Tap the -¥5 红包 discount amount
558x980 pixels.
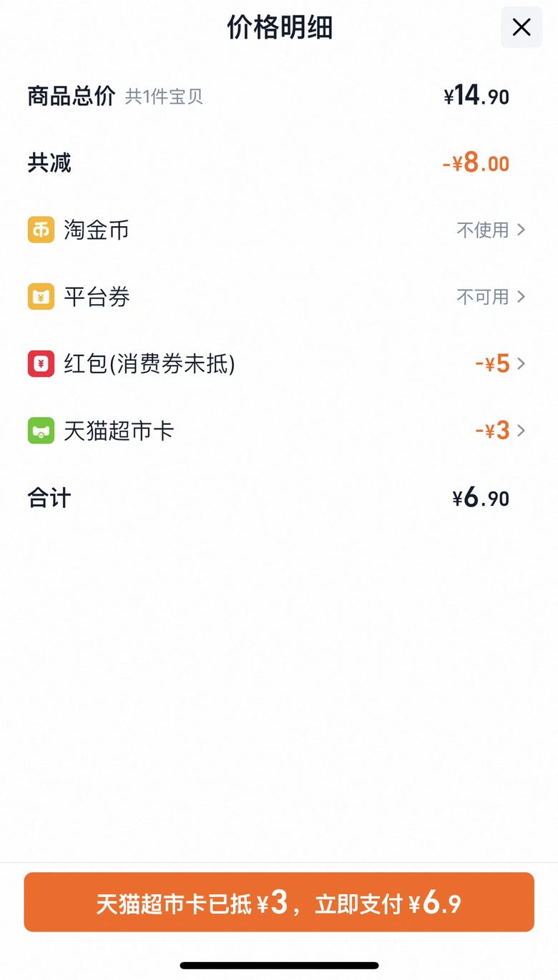coord(492,363)
